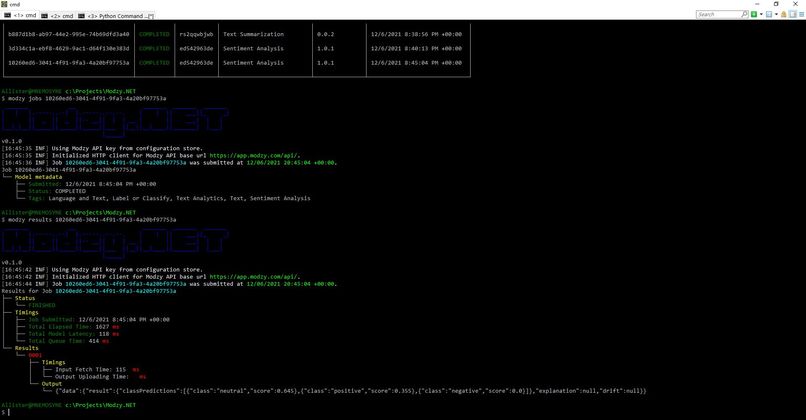Image resolution: width=806 pixels, height=420 pixels.
Task: Click the 'Results for Job' line
Action: pos(88,291)
